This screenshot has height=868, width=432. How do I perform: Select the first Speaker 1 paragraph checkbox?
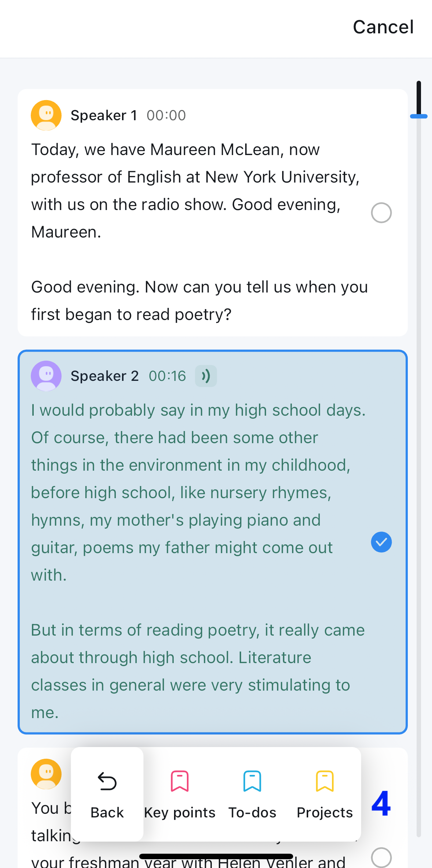point(381,213)
